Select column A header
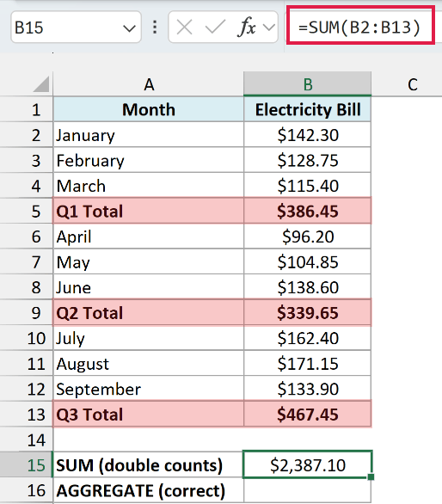 (x=149, y=84)
